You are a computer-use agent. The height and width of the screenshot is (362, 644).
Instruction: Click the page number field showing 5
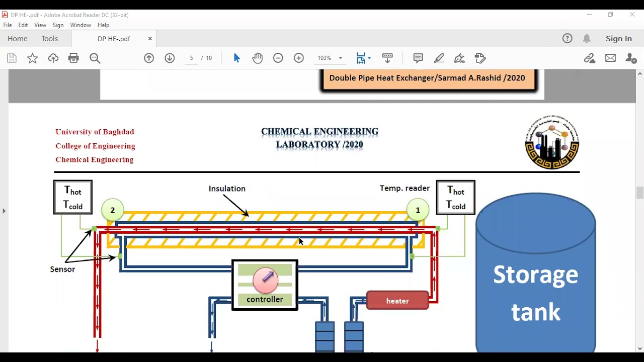[x=191, y=58]
